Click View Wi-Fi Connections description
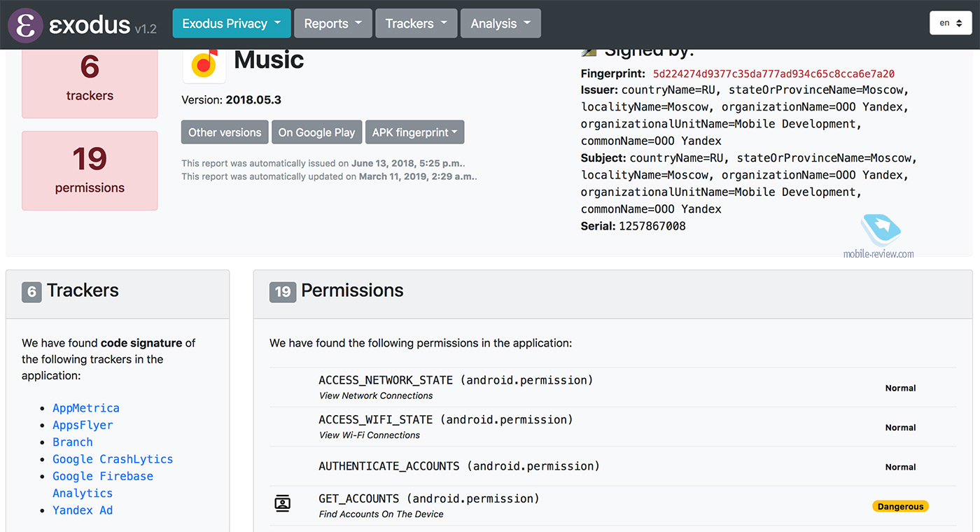980x532 pixels. pyautogui.click(x=370, y=435)
